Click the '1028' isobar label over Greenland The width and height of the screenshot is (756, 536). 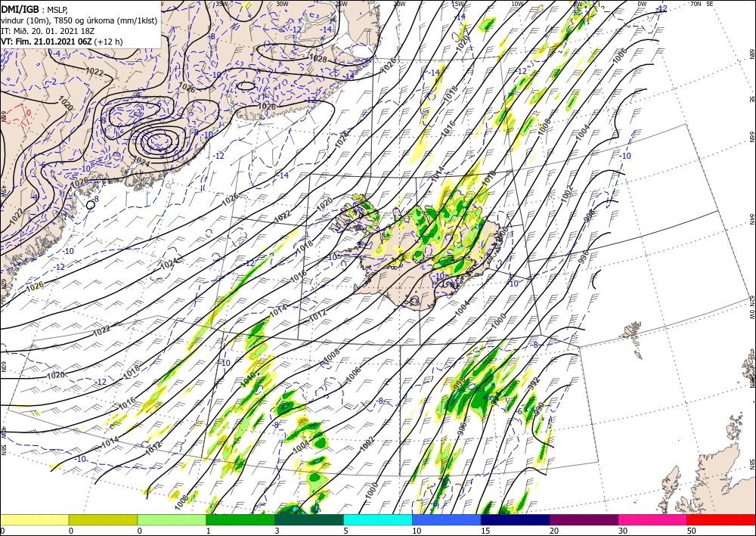click(x=318, y=59)
